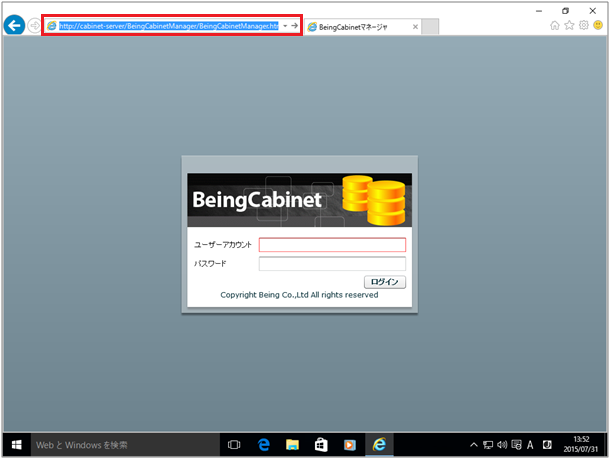Click the Copyright Being Co.,Ltd text
Screen dimensions: 611x459
299,295
